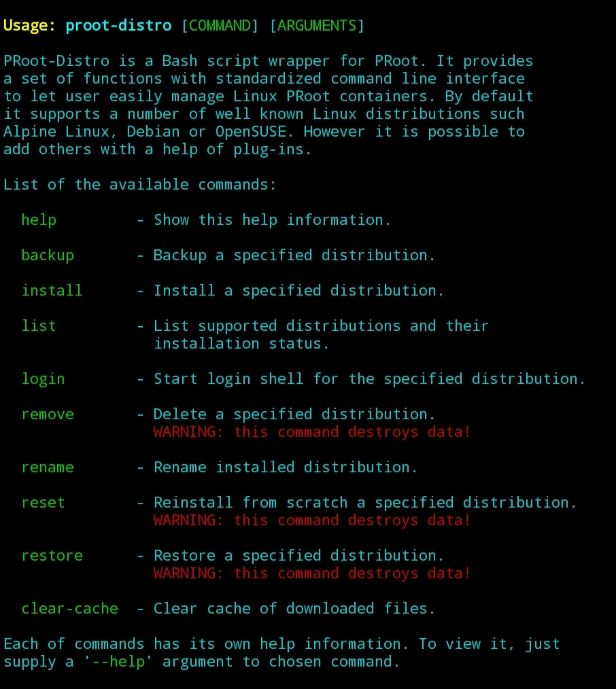Click the red warning under remove
Screen dimensions: 616x689
click(312, 432)
